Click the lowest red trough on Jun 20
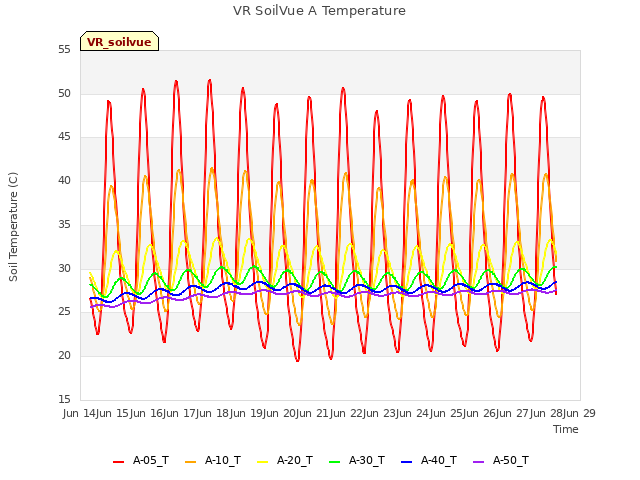This screenshot has width=640, height=480. 298,360
